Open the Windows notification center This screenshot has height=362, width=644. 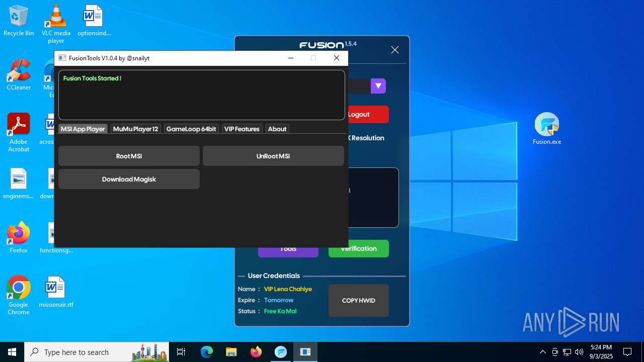[x=627, y=352]
